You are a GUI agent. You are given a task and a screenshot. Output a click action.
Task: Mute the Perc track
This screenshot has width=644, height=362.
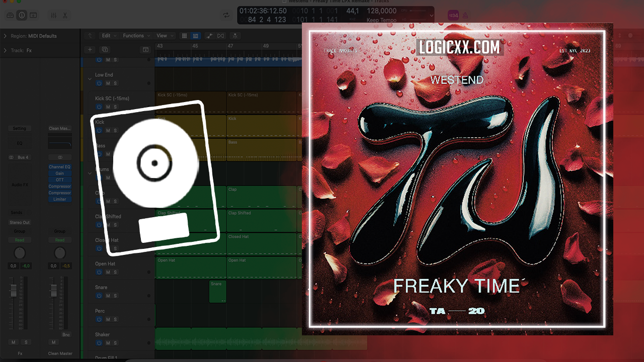(108, 319)
